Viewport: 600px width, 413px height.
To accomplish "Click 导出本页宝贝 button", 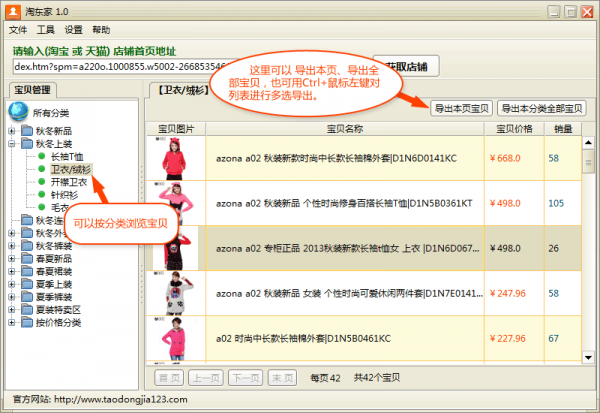I will pos(462,109).
